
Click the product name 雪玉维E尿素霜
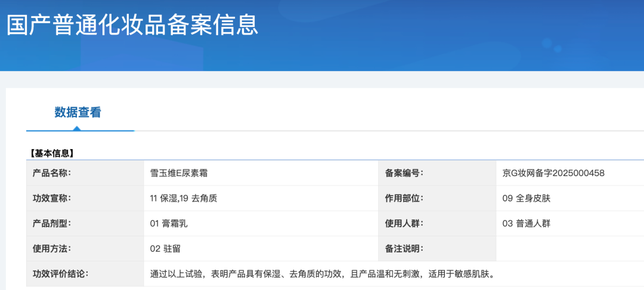tap(179, 173)
